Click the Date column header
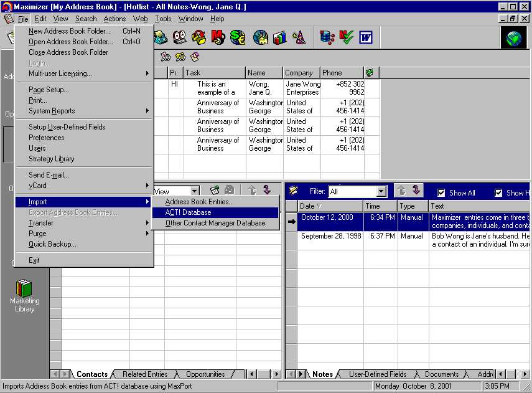The width and height of the screenshot is (532, 393). (x=330, y=206)
